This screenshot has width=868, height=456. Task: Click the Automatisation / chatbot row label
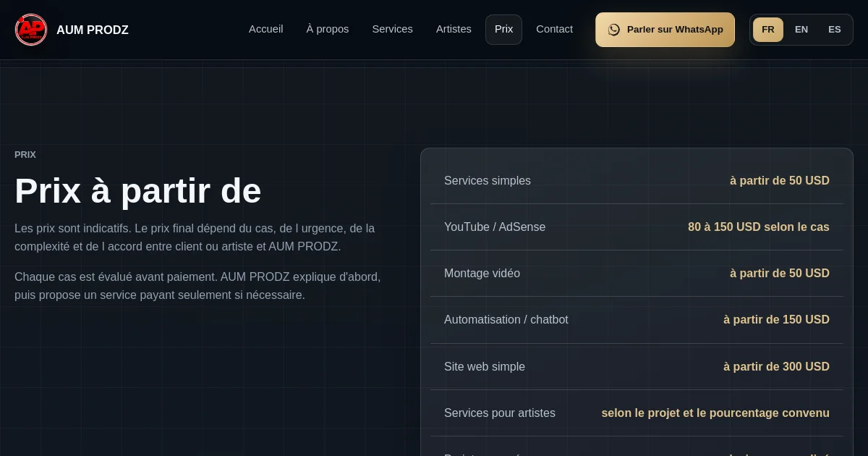pyautogui.click(x=506, y=320)
